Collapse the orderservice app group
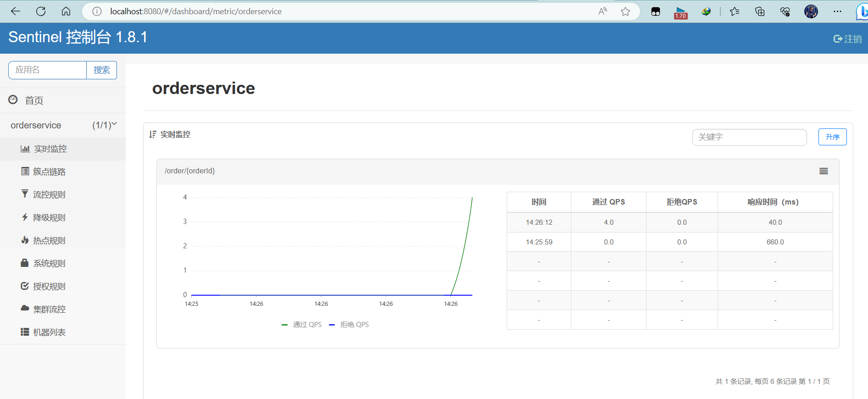 [114, 124]
